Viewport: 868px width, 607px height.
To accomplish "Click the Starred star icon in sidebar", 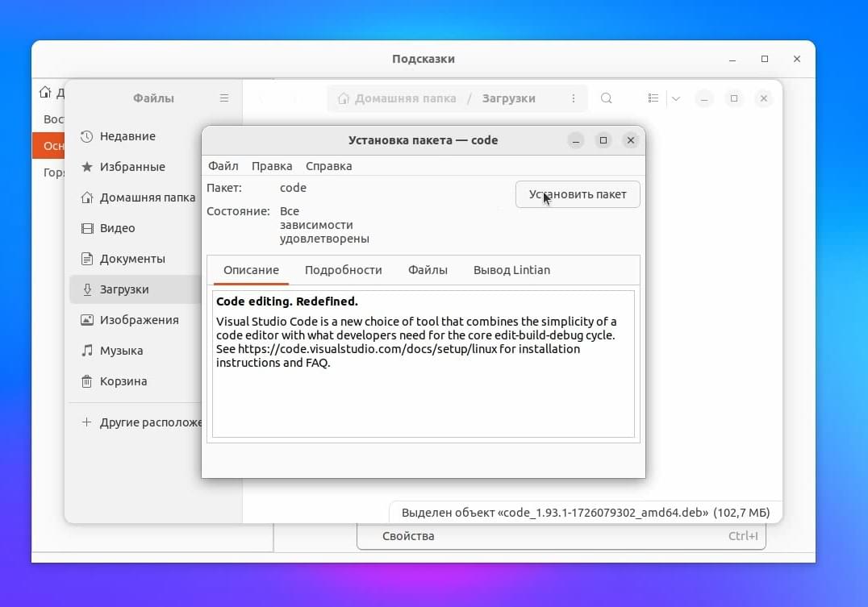I will click(x=86, y=167).
